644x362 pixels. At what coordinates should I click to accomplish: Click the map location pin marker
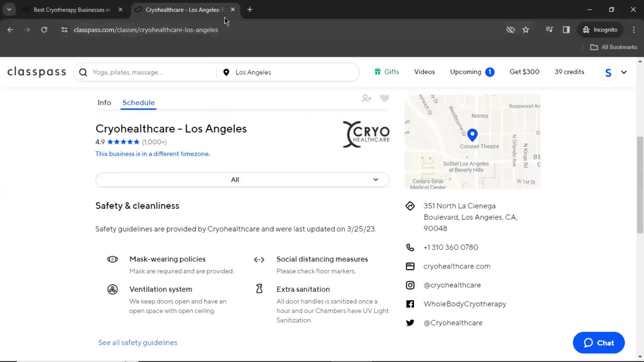click(472, 135)
